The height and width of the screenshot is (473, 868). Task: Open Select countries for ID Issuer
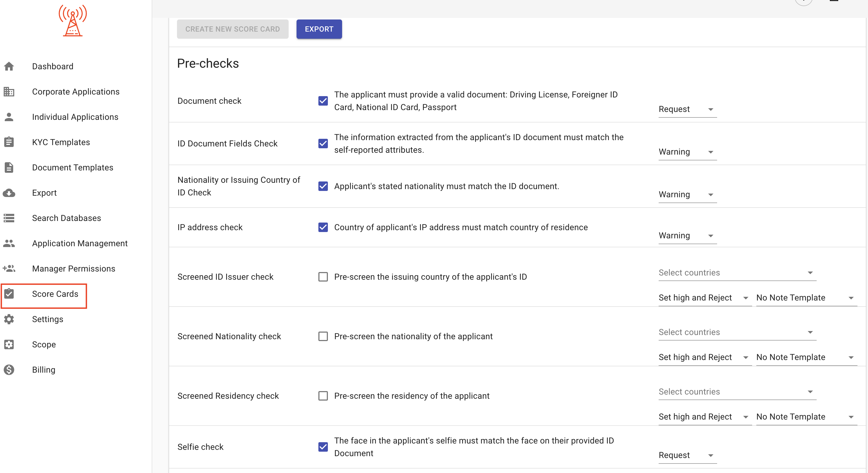coord(737,273)
